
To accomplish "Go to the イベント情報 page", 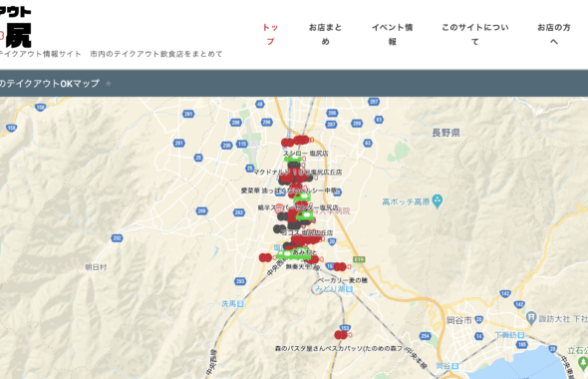I will coord(393,35).
